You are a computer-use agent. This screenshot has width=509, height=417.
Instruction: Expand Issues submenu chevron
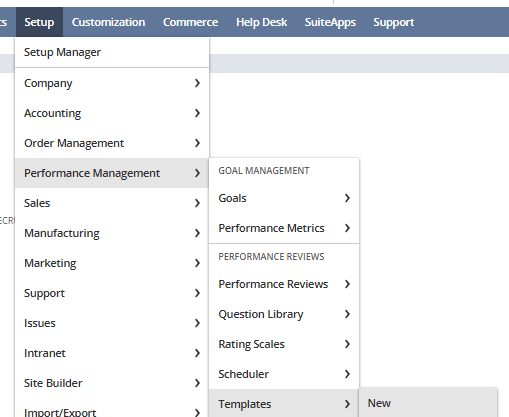click(197, 323)
